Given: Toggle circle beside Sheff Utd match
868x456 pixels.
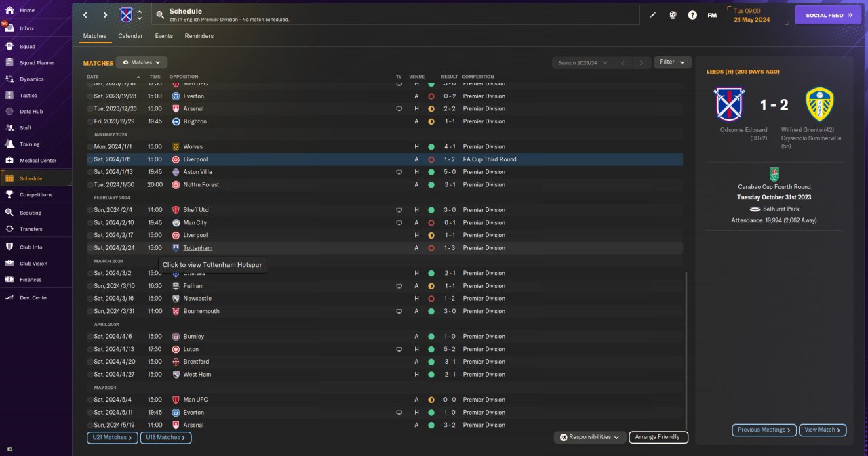Looking at the screenshot, I should 90,210.
